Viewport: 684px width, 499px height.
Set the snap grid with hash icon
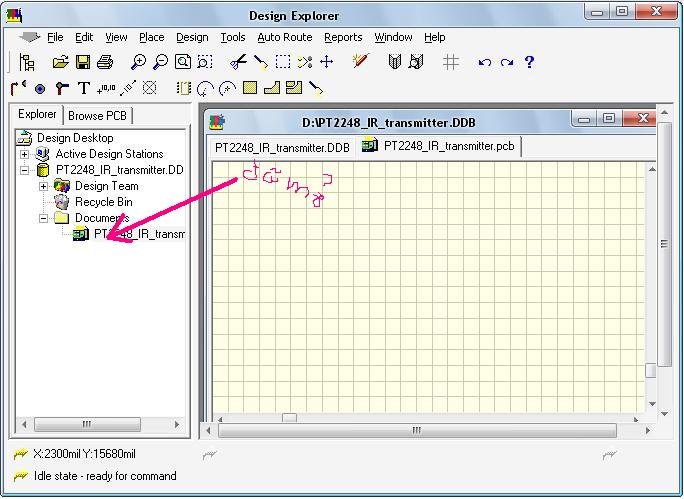(x=451, y=62)
